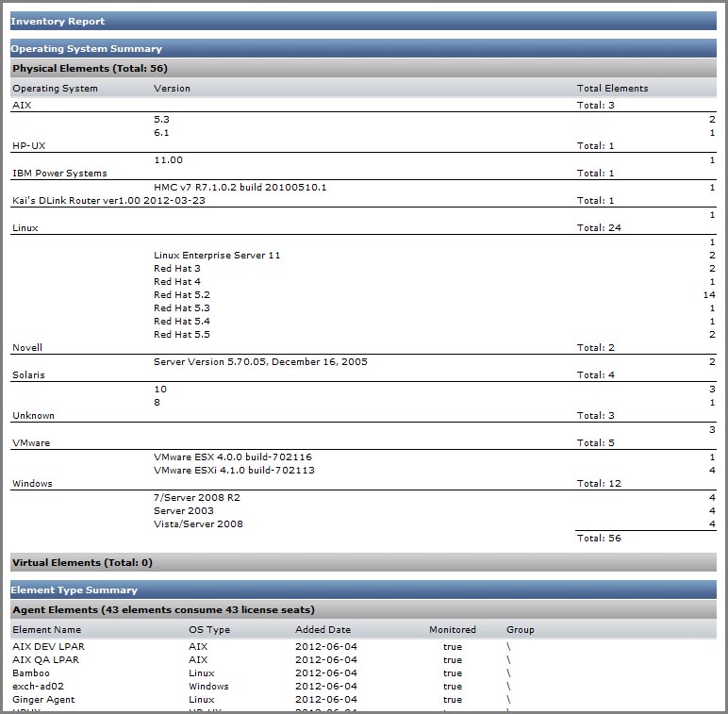Click the Version column header
Viewport: 728px width, 714px height.
[172, 89]
